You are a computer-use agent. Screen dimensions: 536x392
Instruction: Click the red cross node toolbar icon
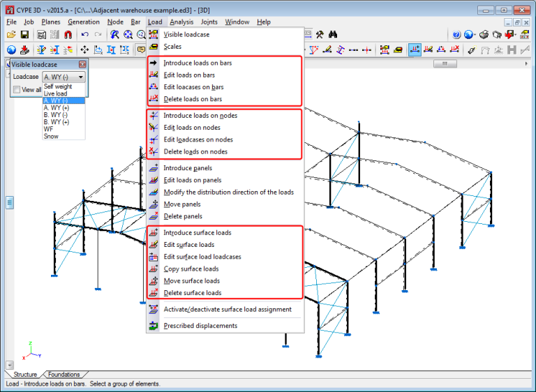coord(367,50)
